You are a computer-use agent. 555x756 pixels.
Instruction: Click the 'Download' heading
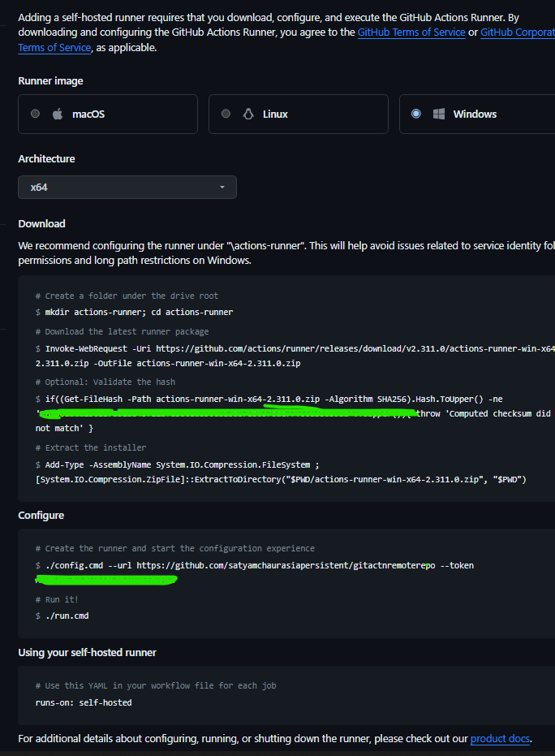point(42,224)
